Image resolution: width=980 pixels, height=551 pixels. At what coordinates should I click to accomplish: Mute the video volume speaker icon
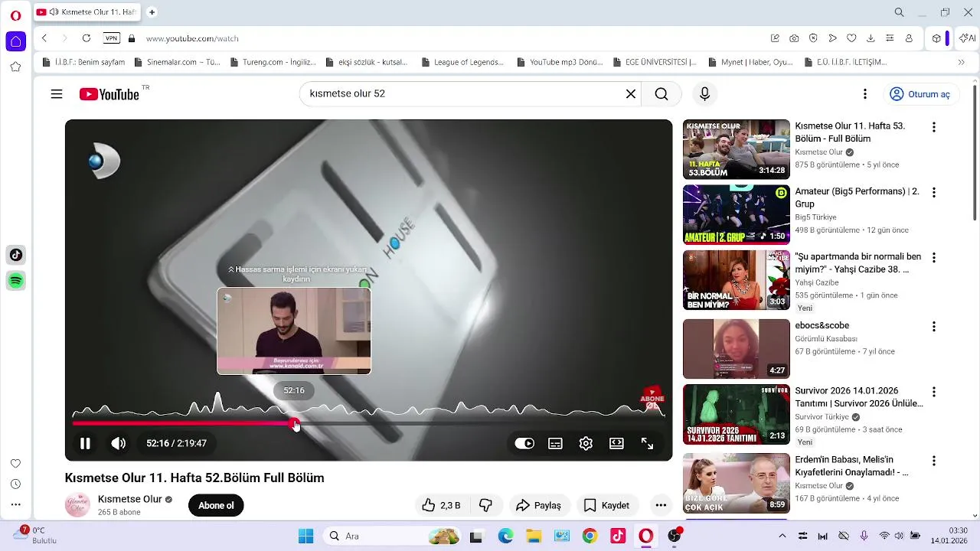118,443
